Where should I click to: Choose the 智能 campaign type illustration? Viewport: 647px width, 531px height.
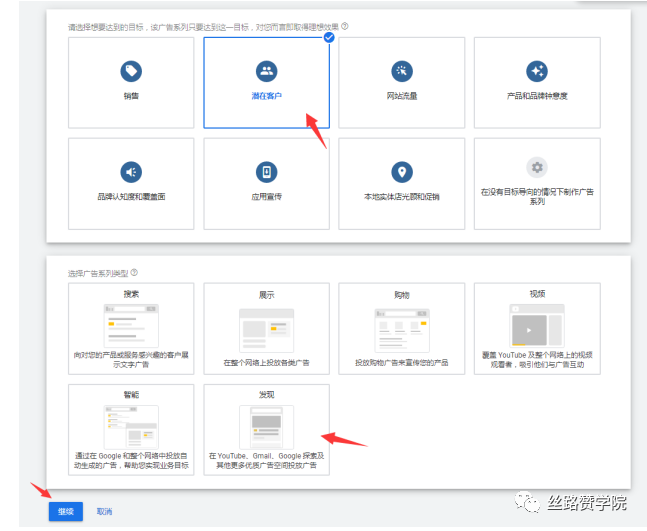(x=131, y=427)
